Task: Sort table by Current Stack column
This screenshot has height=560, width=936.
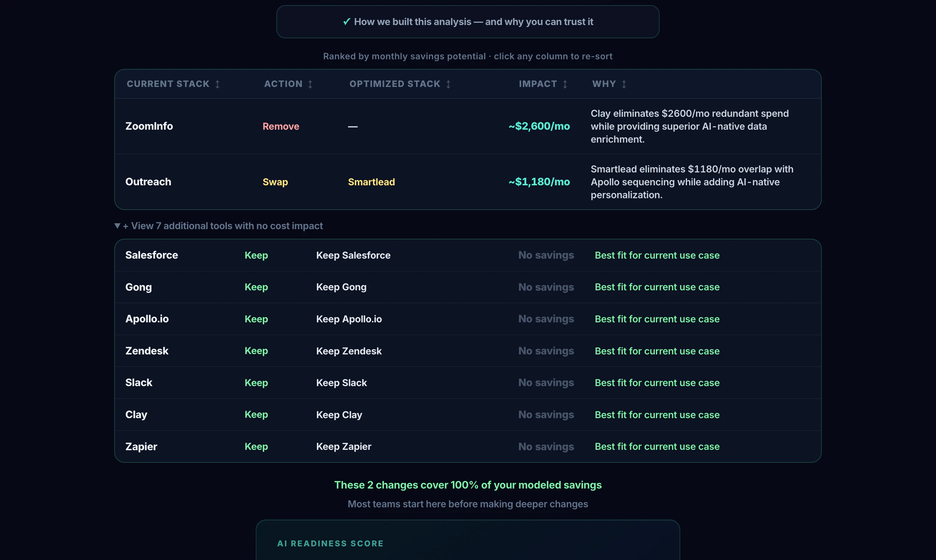Action: 168,84
